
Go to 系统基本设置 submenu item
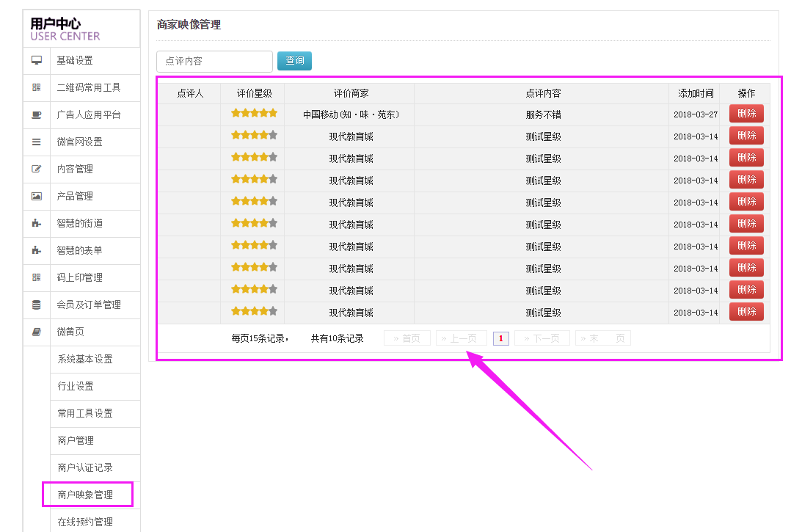tap(86, 360)
